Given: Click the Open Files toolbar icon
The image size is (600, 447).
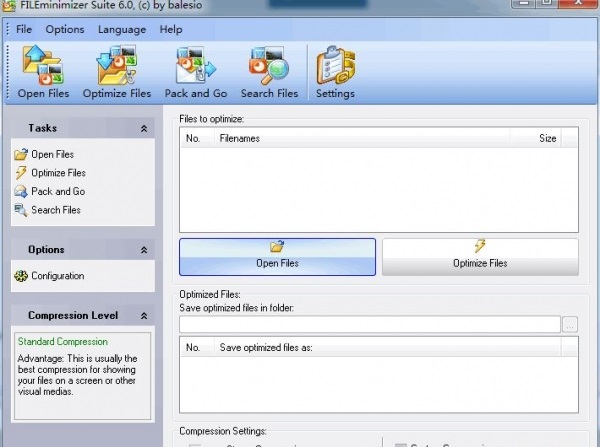Looking at the screenshot, I should pos(43,72).
